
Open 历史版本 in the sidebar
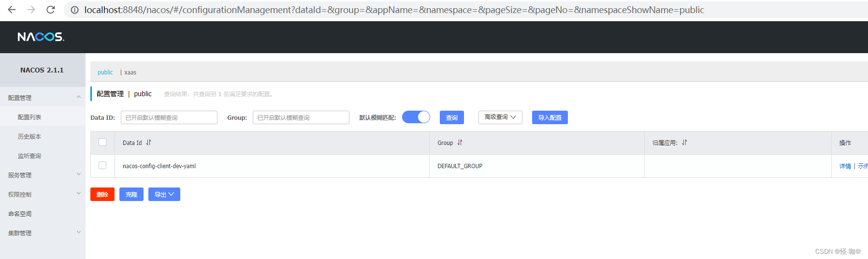29,137
